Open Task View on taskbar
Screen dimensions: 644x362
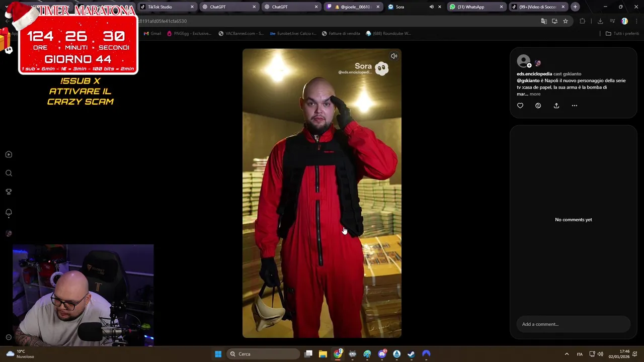click(x=308, y=354)
